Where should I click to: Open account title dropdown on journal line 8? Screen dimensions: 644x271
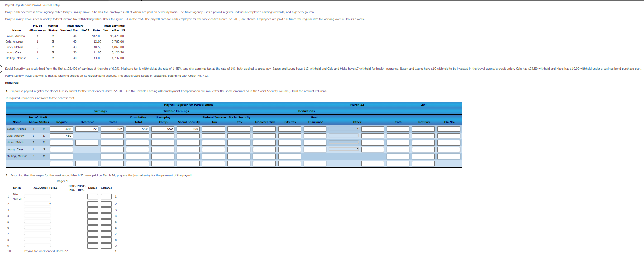(x=37, y=239)
